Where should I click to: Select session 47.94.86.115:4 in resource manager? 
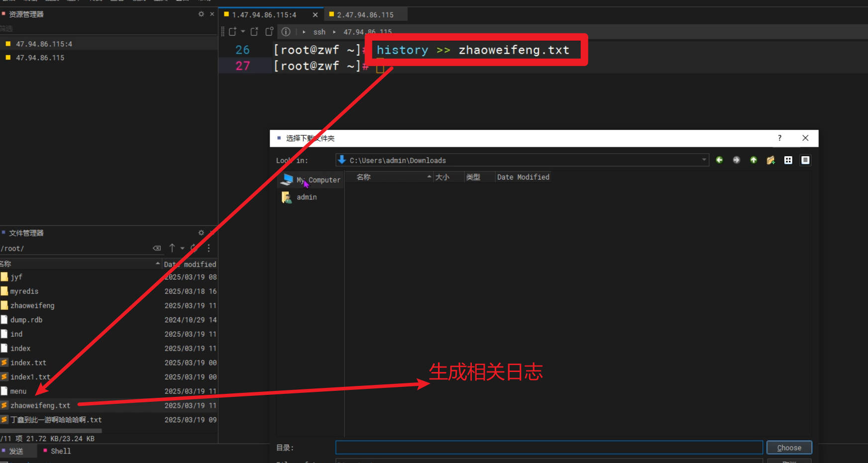pos(108,44)
